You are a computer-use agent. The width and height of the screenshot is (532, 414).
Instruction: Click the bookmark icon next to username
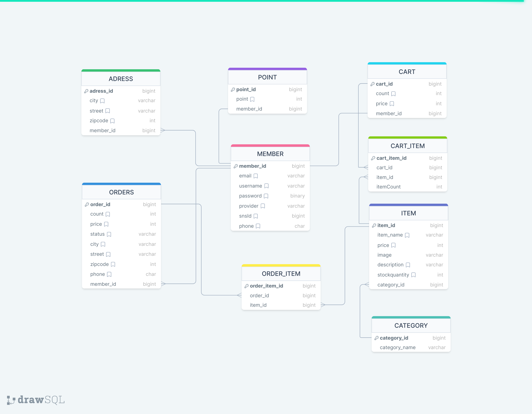266,186
